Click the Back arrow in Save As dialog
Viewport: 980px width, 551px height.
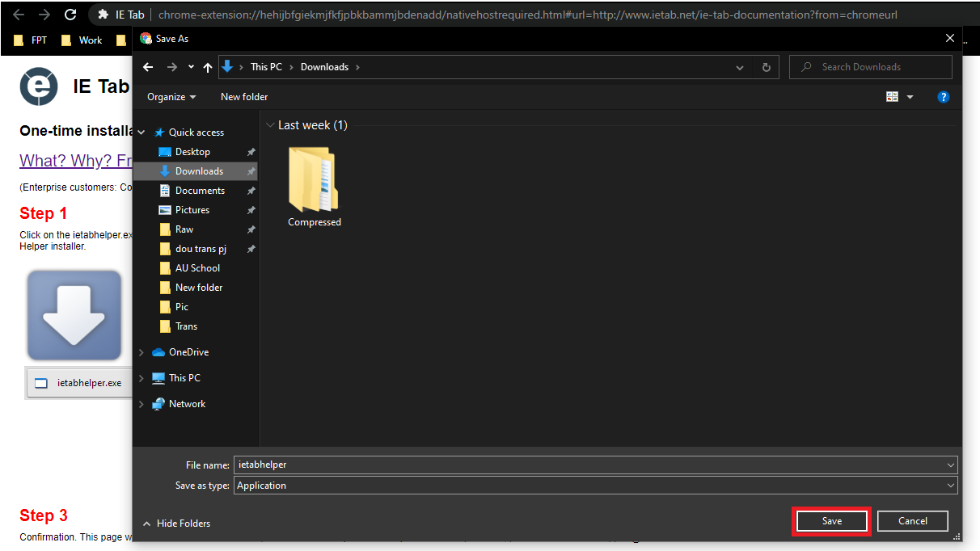(x=148, y=67)
